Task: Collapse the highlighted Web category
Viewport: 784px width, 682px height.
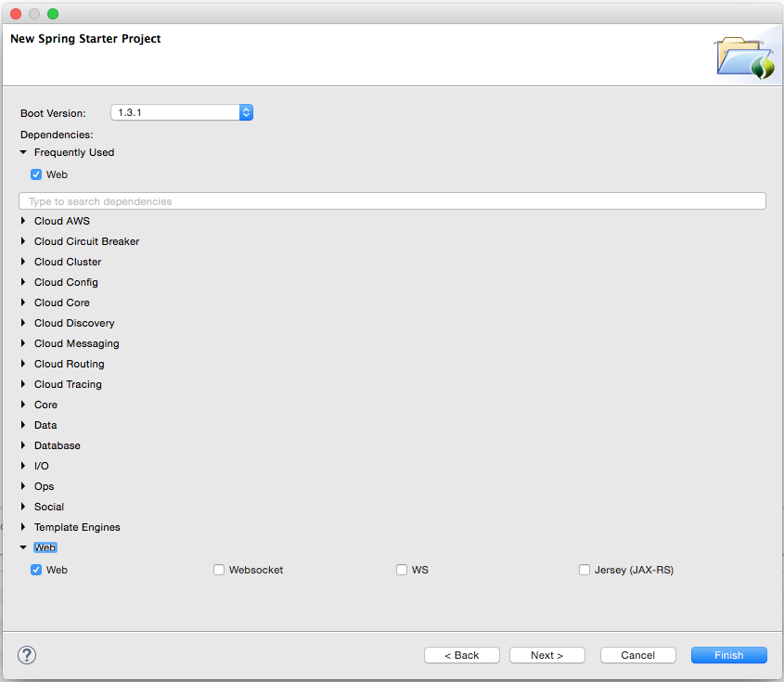Action: (23, 547)
